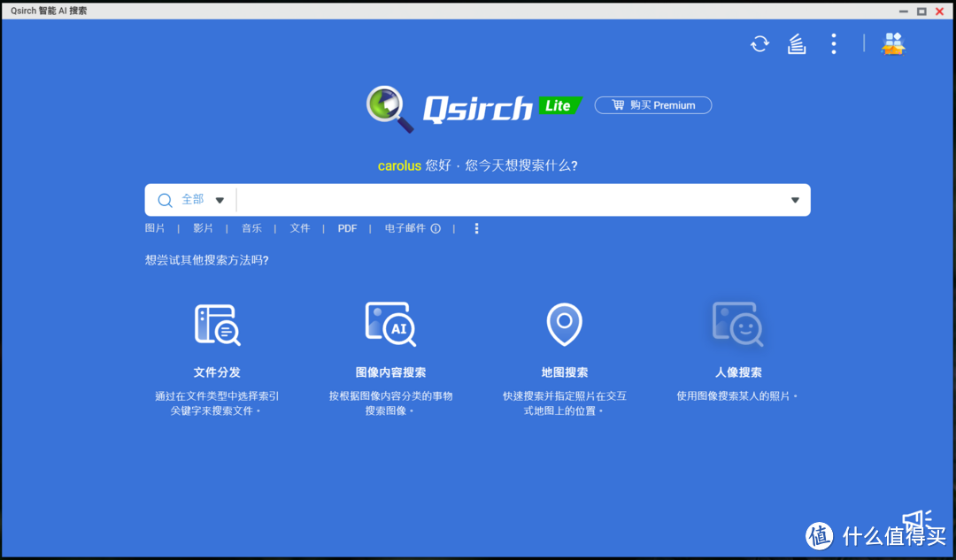Click the search text input field
This screenshot has width=956, height=560.
513,200
